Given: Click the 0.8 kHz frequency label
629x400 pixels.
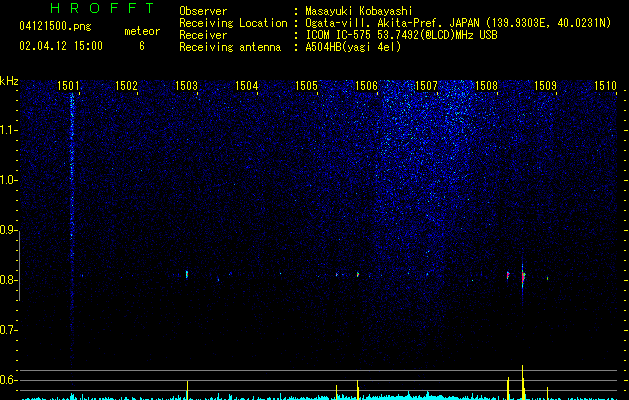Looking at the screenshot, I should (x=9, y=280).
